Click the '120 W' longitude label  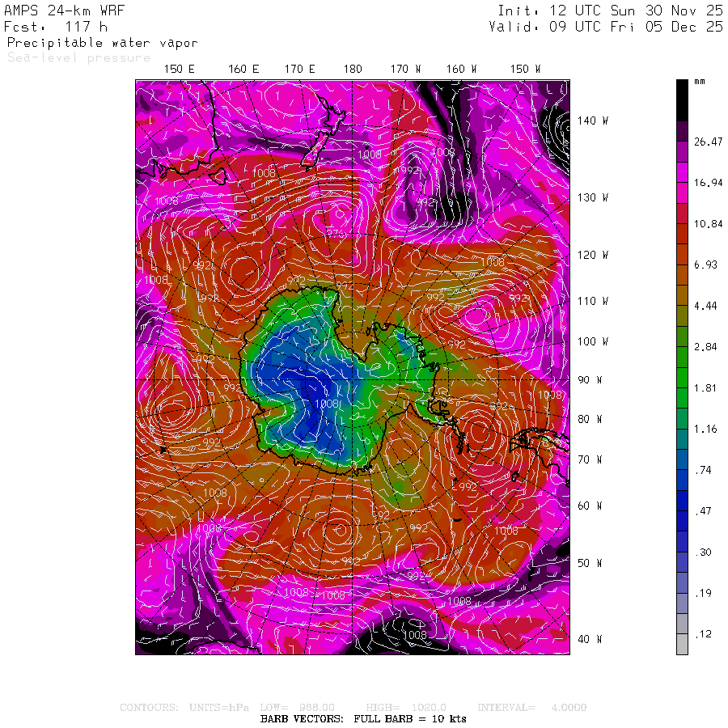pyautogui.click(x=592, y=255)
